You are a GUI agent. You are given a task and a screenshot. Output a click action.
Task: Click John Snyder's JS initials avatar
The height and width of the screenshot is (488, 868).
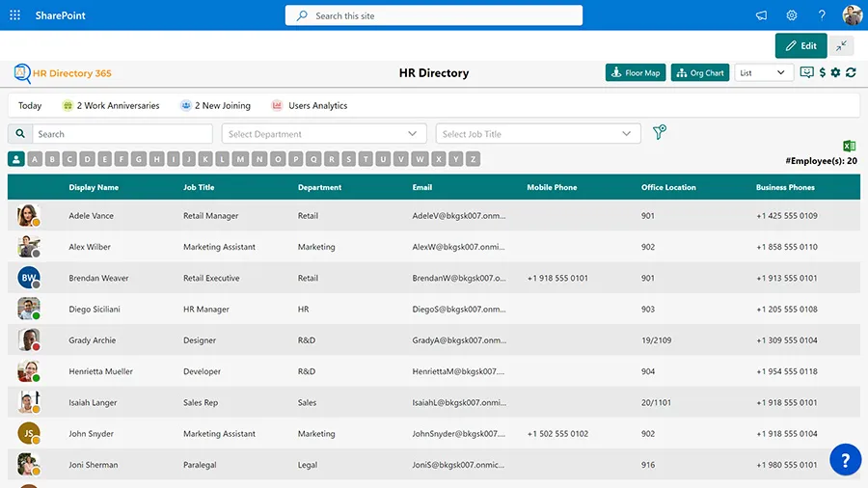coord(28,433)
